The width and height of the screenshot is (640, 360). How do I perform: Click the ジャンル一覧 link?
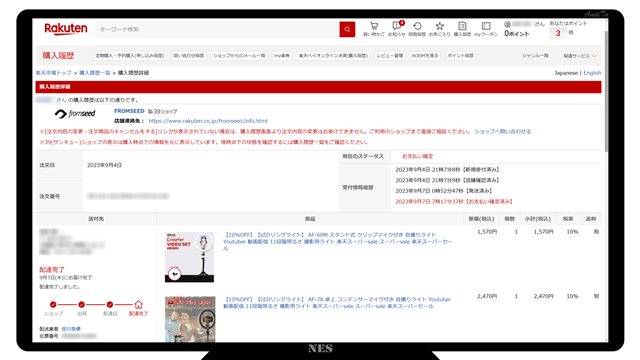(x=536, y=56)
